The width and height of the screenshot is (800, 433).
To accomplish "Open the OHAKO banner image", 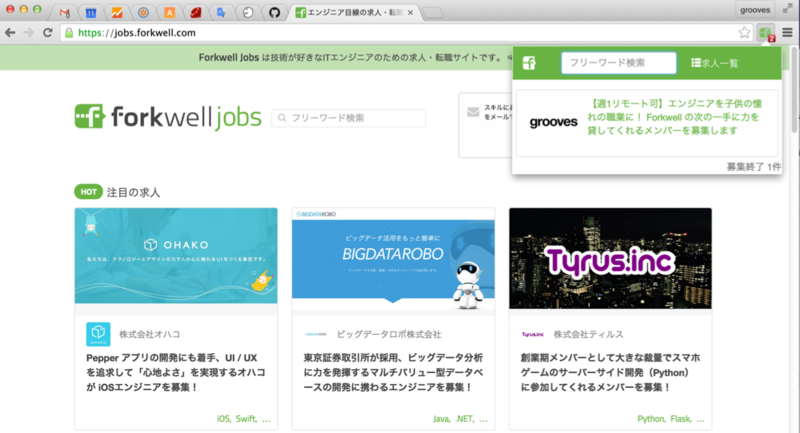I will pyautogui.click(x=176, y=256).
